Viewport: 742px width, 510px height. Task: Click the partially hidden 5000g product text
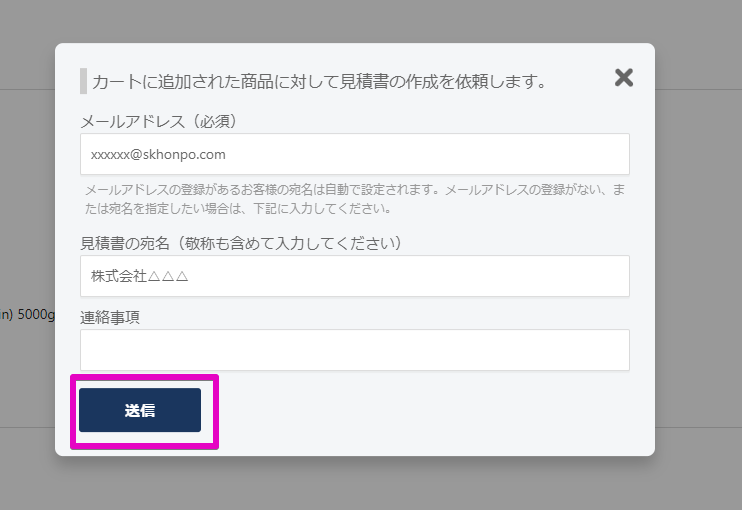[x=26, y=312]
